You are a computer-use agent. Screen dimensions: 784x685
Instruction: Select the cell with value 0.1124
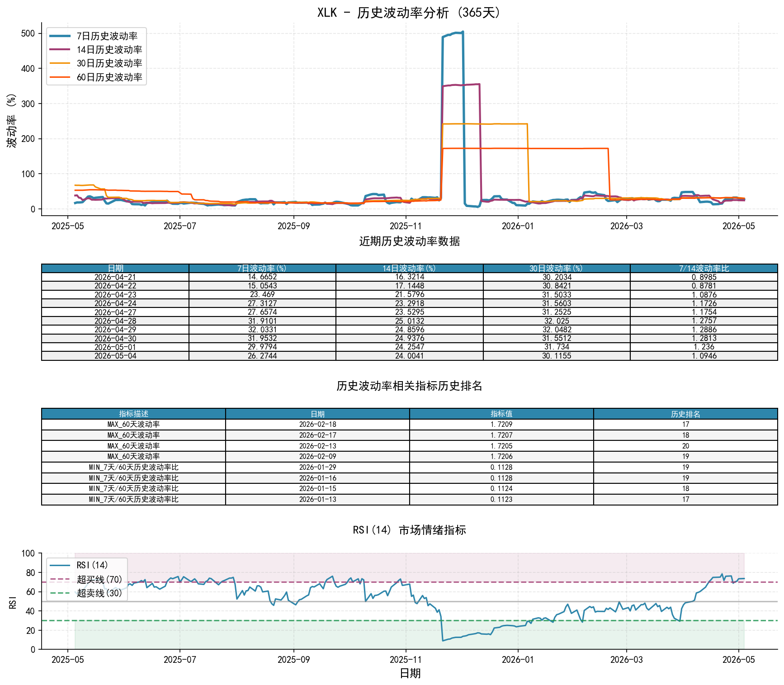(501, 489)
